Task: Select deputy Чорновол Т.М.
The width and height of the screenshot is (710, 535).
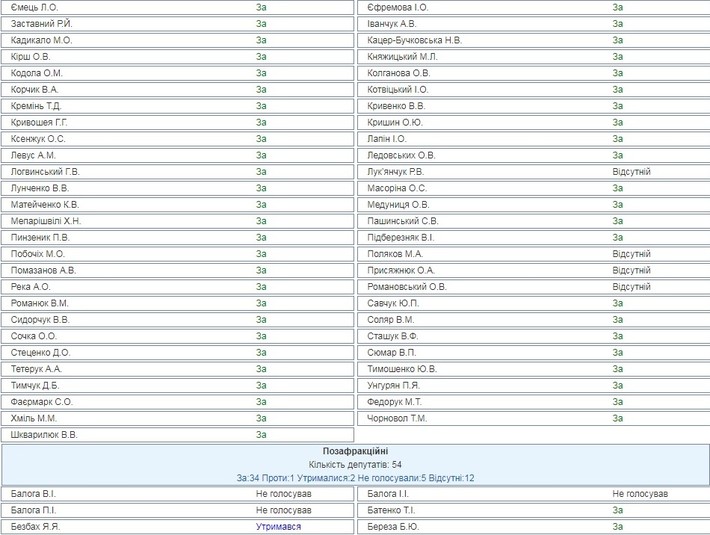Action: tap(397, 418)
